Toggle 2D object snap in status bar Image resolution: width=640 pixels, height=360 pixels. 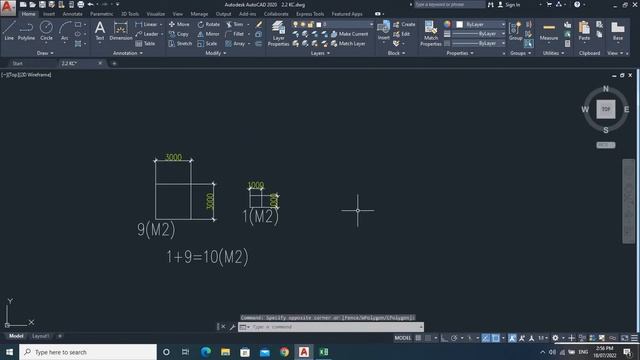[496, 338]
